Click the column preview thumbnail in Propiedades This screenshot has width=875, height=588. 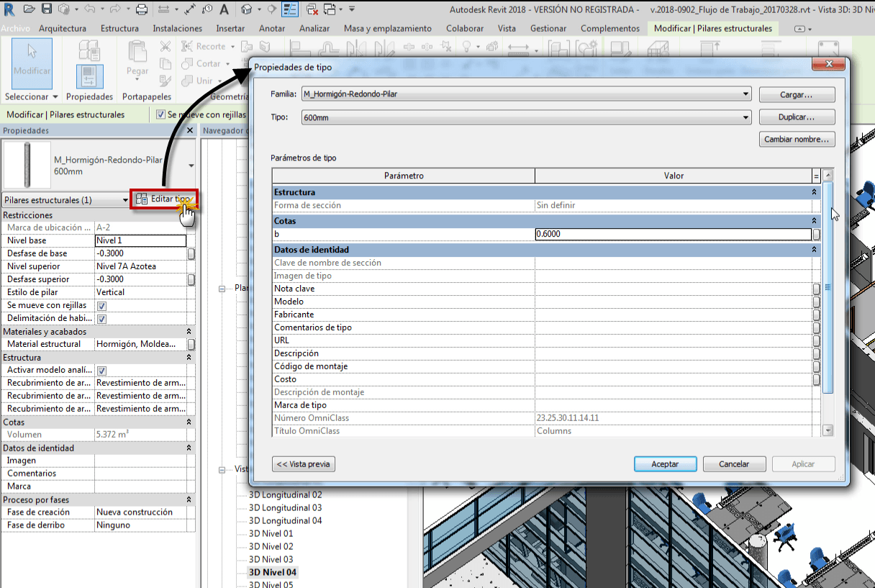[27, 165]
